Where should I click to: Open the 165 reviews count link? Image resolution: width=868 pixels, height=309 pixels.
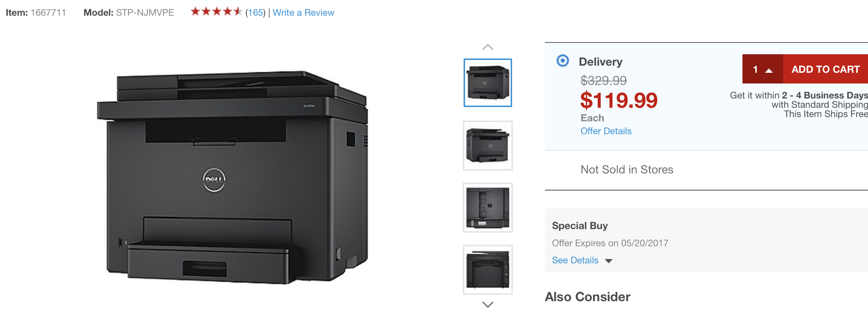tap(255, 12)
